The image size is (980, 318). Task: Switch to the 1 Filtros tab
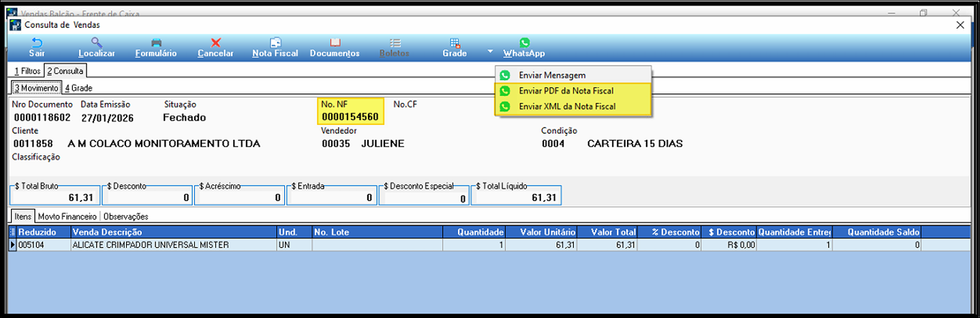click(27, 70)
